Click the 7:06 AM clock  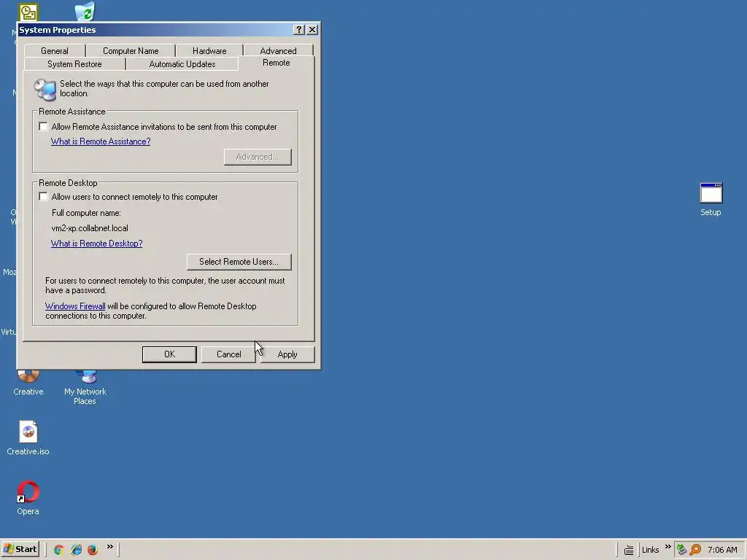pyautogui.click(x=722, y=550)
